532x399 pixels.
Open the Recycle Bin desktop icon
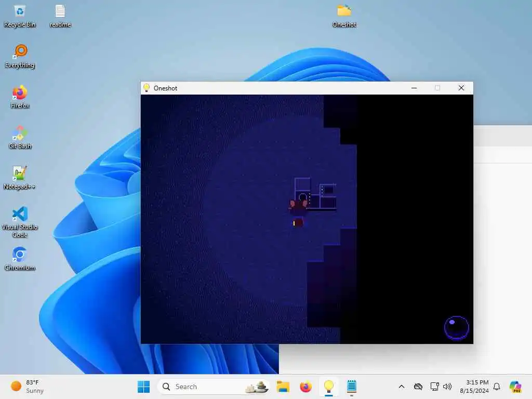(20, 16)
